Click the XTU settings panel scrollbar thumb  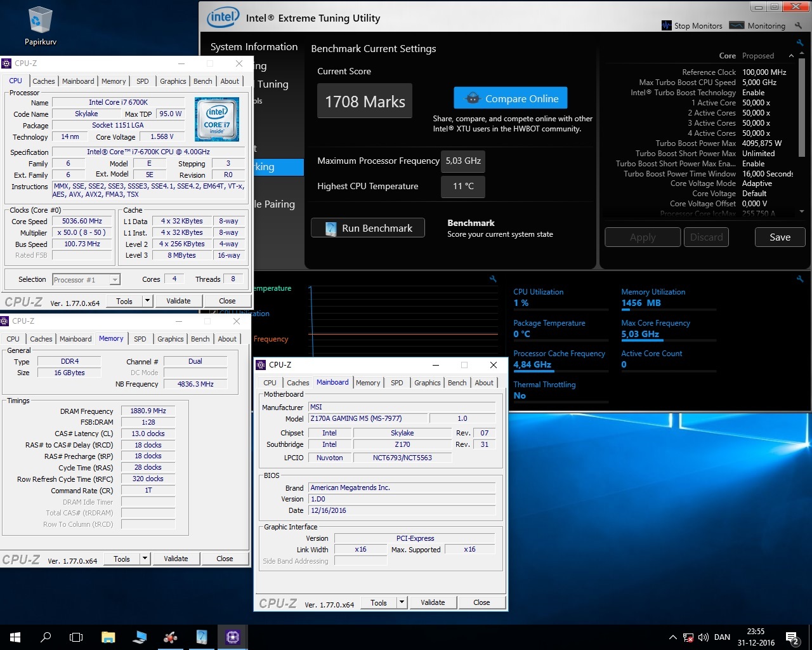pyautogui.click(x=802, y=109)
